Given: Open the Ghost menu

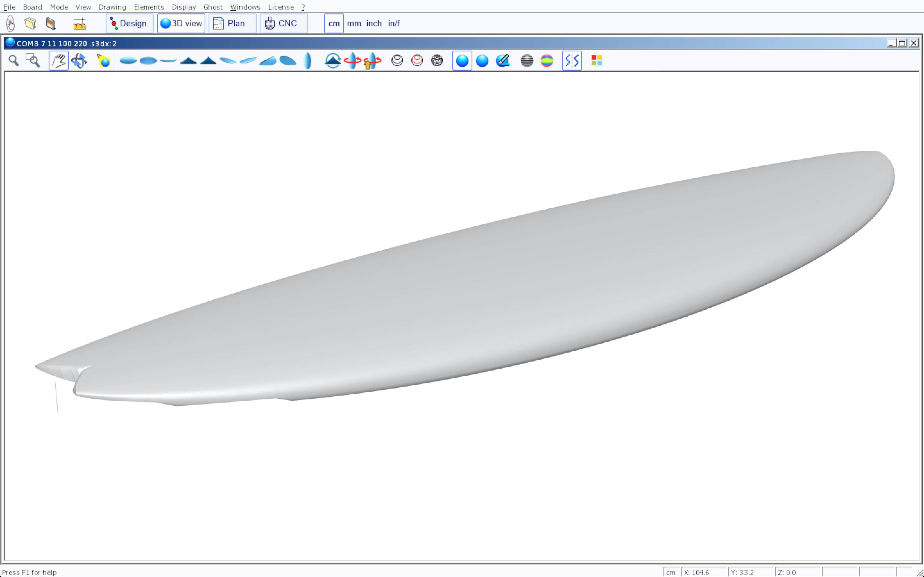Looking at the screenshot, I should (x=213, y=7).
